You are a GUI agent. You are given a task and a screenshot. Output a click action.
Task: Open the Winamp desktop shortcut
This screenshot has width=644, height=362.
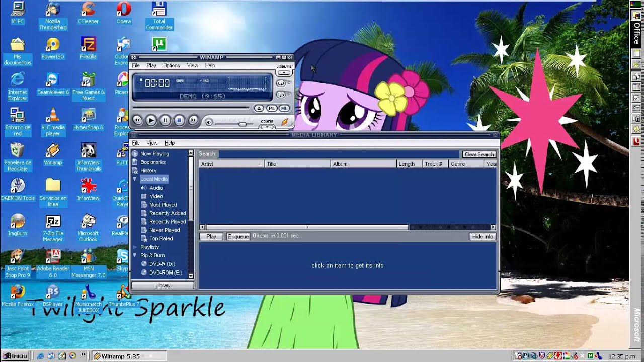point(53,154)
